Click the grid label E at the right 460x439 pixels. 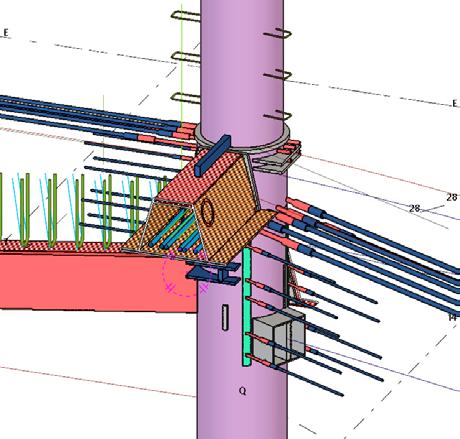(455, 104)
